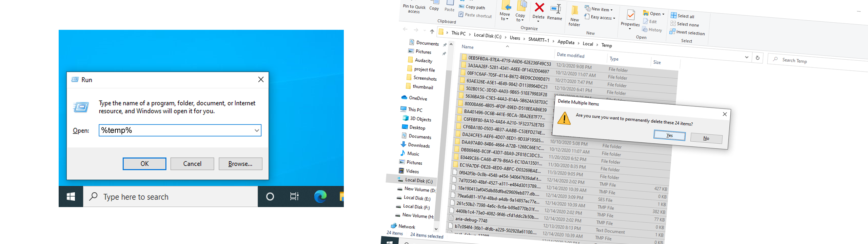Click OK in the Run dialog

click(x=144, y=164)
